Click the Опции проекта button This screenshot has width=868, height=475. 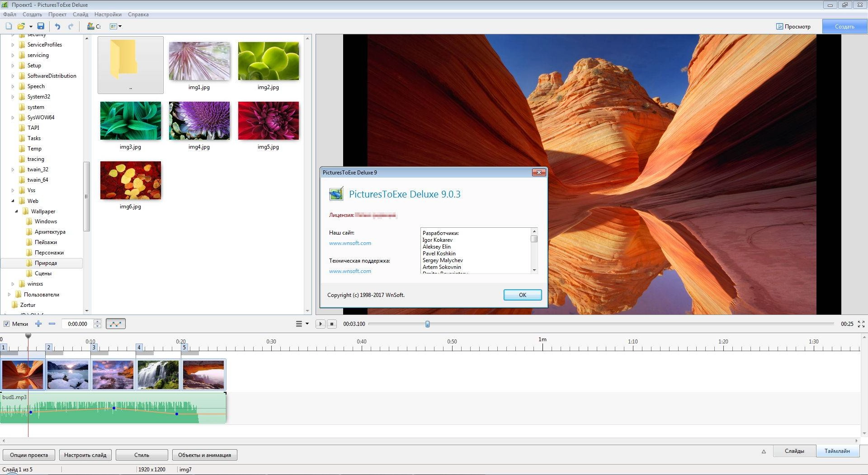point(29,455)
